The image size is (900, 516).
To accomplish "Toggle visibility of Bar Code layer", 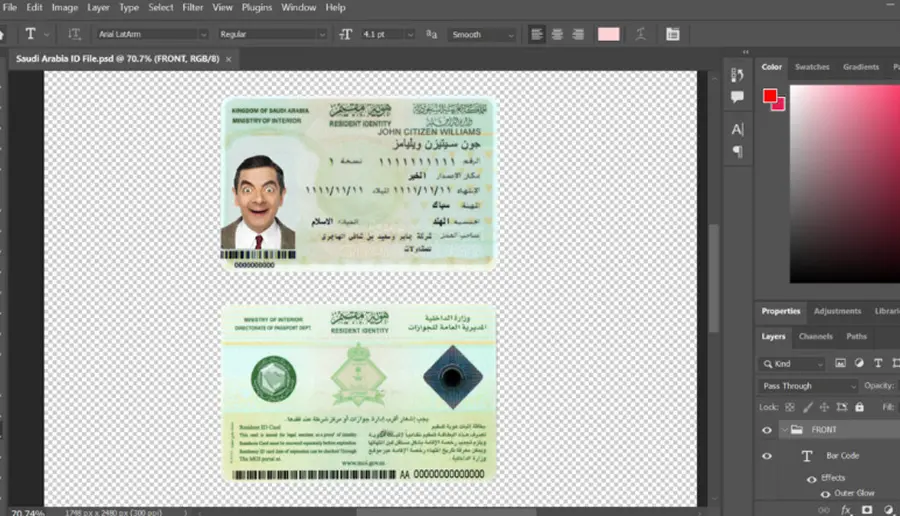I will (x=767, y=456).
